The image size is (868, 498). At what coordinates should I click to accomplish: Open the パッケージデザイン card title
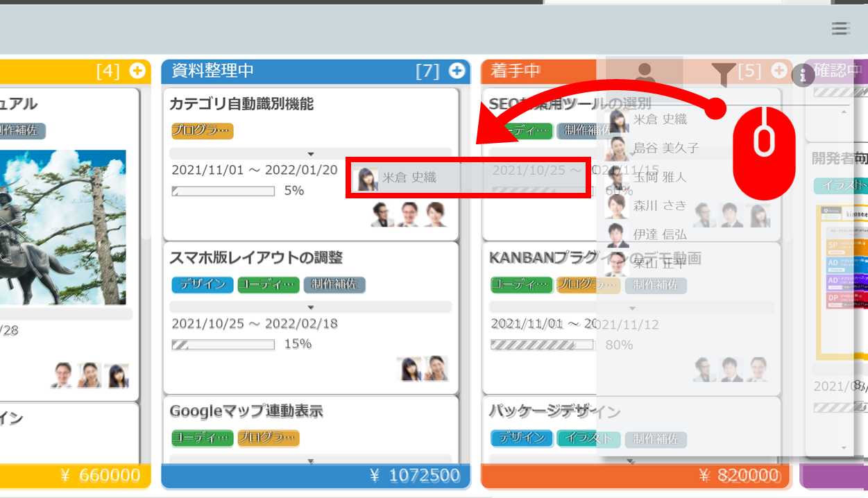pos(555,411)
